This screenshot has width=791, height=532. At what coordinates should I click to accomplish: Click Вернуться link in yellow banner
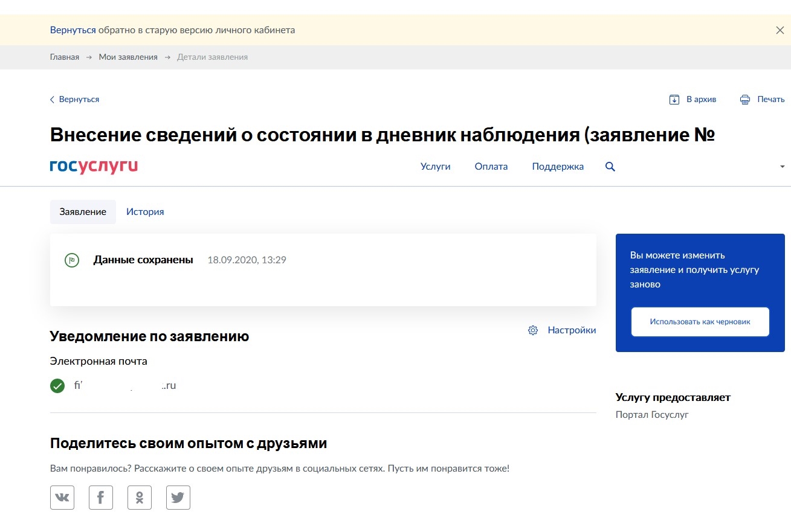tap(73, 30)
